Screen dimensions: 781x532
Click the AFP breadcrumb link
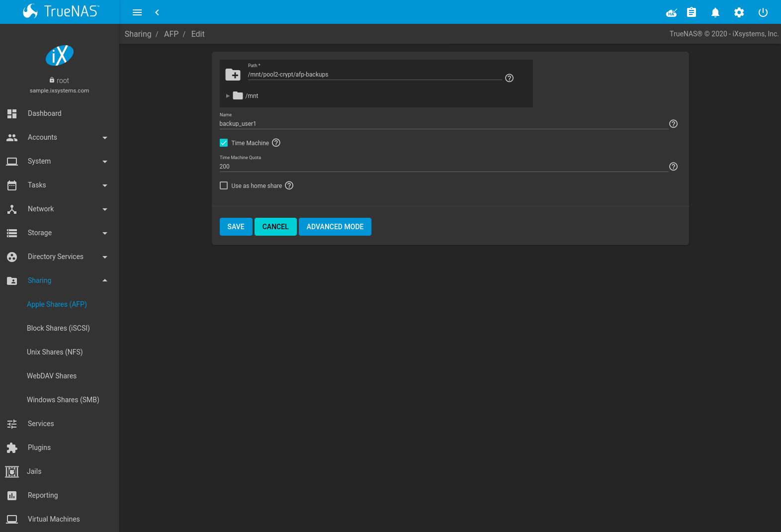[171, 34]
